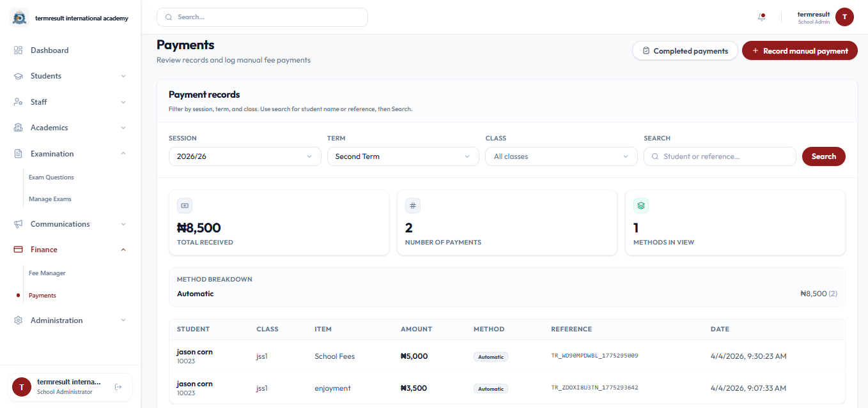The height and width of the screenshot is (408, 868).
Task: Click the DATE column header
Action: pyautogui.click(x=720, y=329)
